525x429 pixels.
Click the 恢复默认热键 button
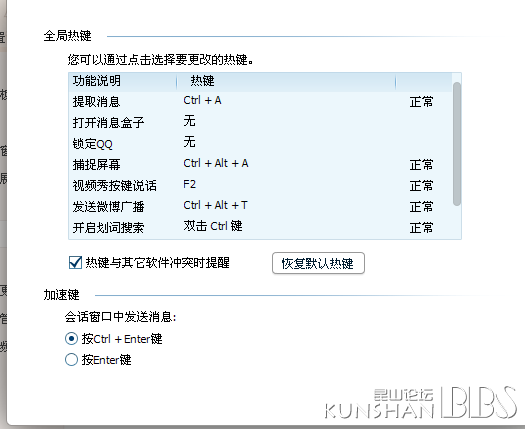tap(318, 263)
